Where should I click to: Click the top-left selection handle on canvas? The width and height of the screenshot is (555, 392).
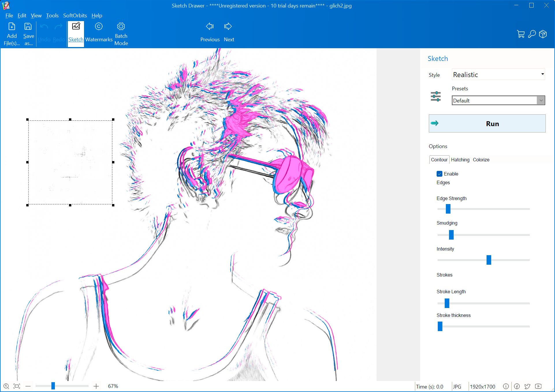(27, 120)
